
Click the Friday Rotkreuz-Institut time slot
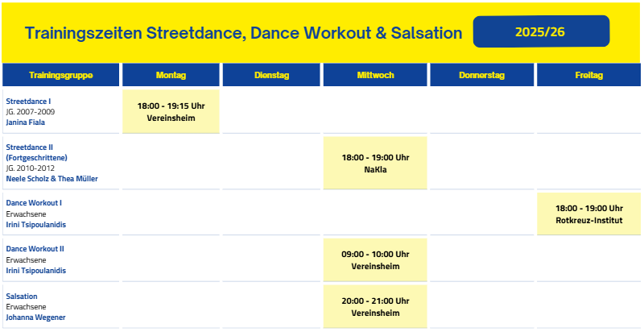pyautogui.click(x=589, y=214)
